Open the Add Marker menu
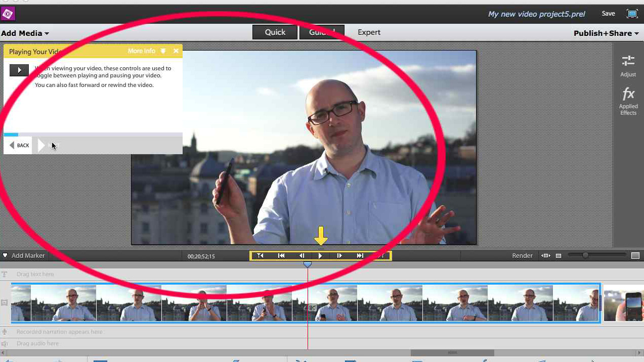The height and width of the screenshot is (362, 644). tap(24, 256)
